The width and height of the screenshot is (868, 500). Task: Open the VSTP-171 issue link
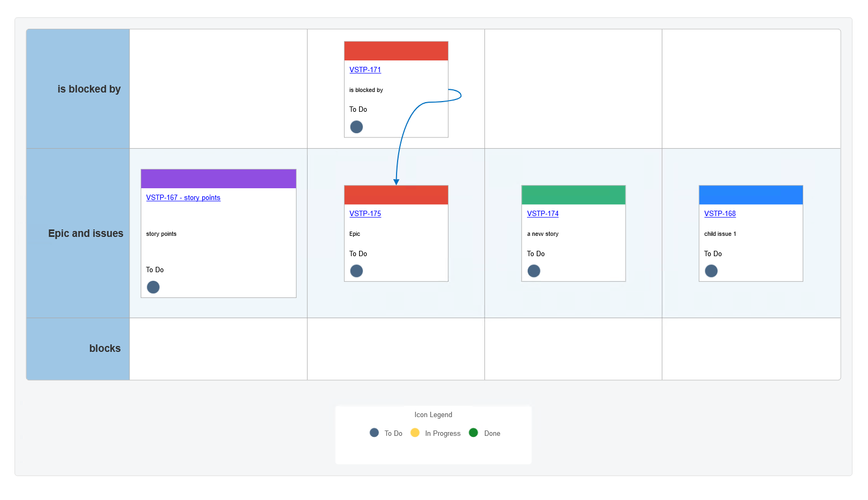click(x=365, y=70)
